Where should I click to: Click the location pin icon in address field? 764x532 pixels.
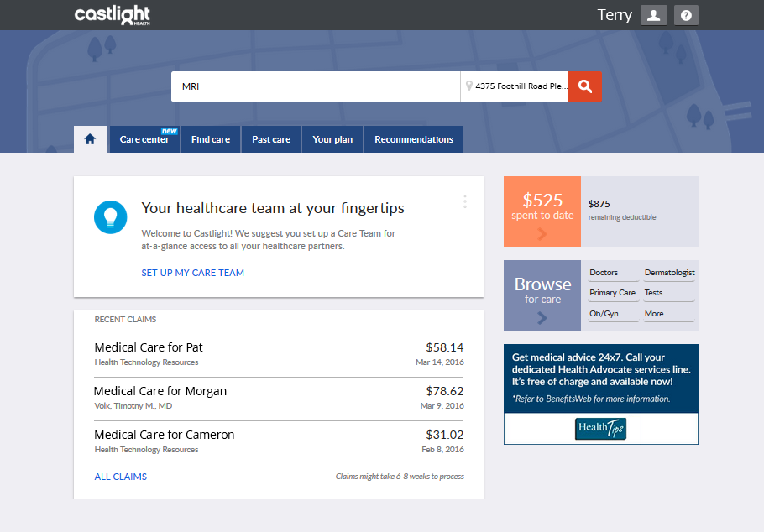click(469, 86)
